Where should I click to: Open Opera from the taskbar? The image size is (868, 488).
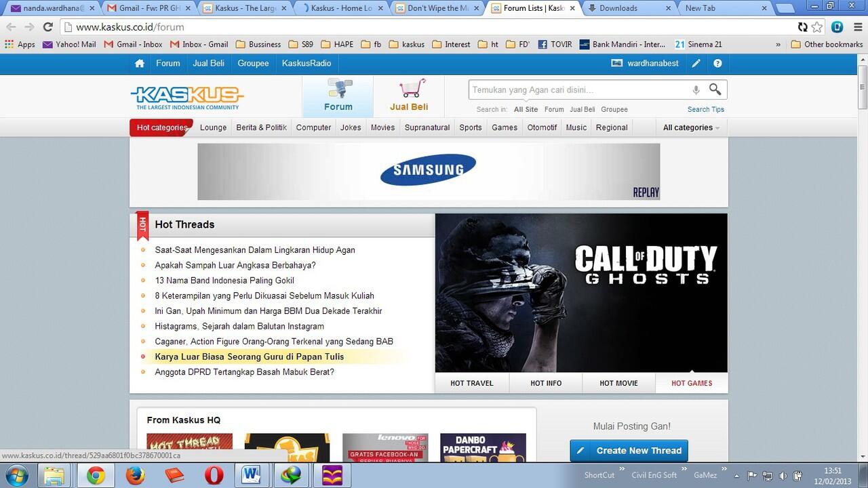pos(214,476)
